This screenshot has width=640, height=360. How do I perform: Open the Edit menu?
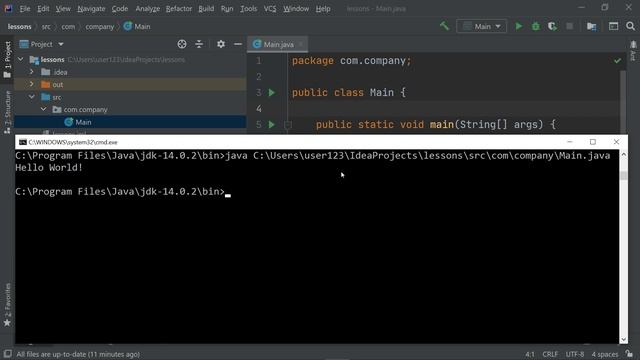point(43,9)
